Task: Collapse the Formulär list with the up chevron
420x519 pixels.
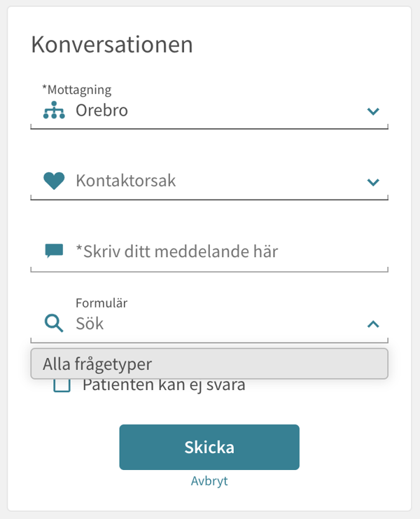Action: (x=373, y=324)
